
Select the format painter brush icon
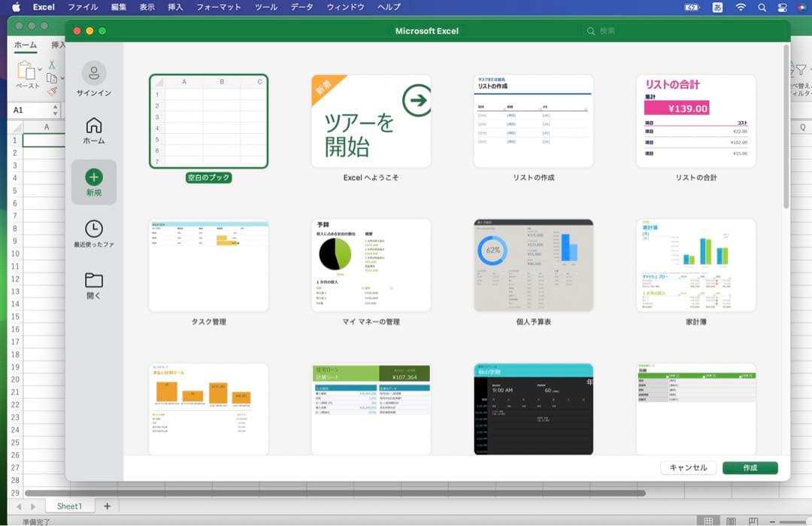pyautogui.click(x=52, y=91)
